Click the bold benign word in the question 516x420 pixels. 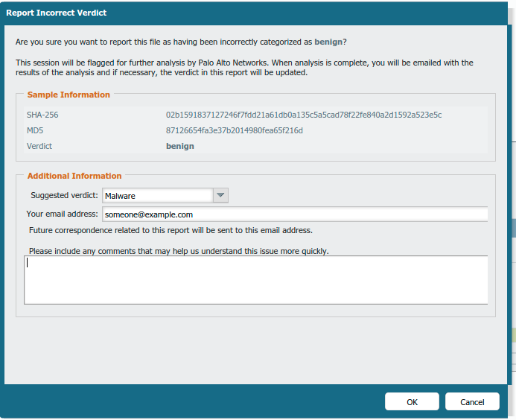pyautogui.click(x=327, y=42)
